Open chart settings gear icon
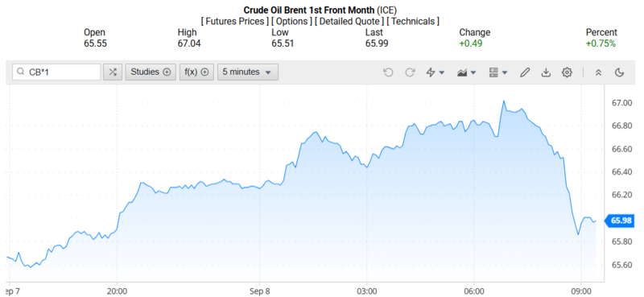The image size is (644, 297). [x=567, y=72]
